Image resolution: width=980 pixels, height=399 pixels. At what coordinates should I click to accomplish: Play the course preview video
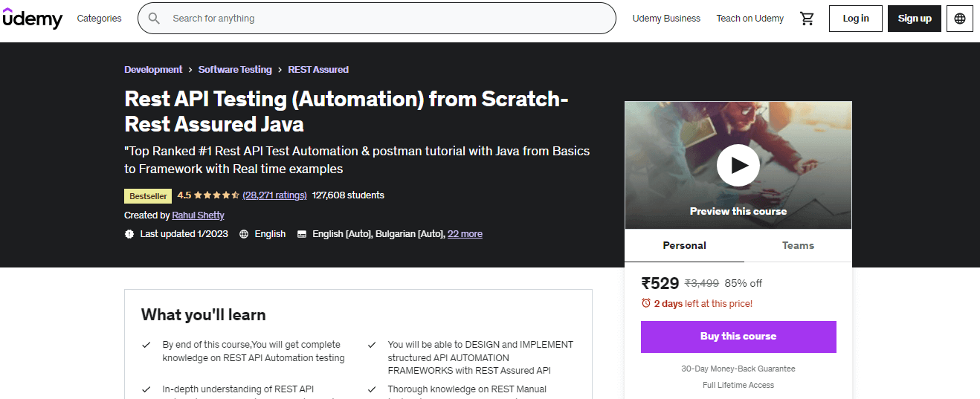[x=738, y=165]
